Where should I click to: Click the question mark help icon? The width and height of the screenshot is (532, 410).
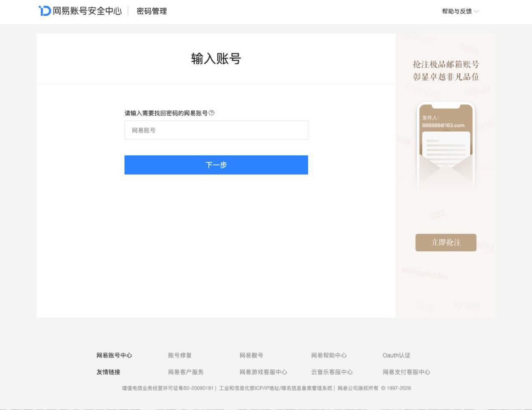click(212, 113)
